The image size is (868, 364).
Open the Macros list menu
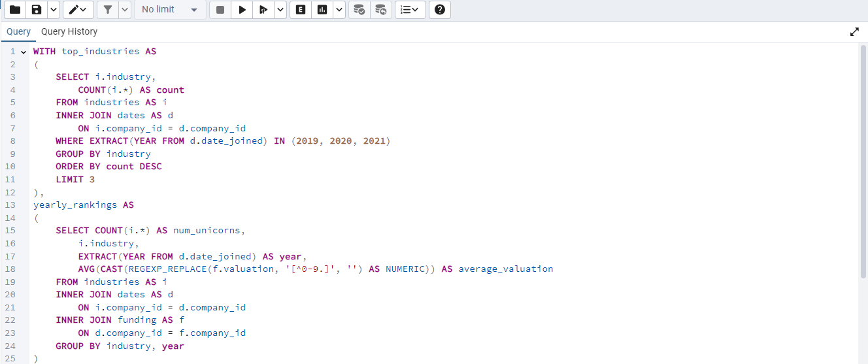[x=410, y=10]
